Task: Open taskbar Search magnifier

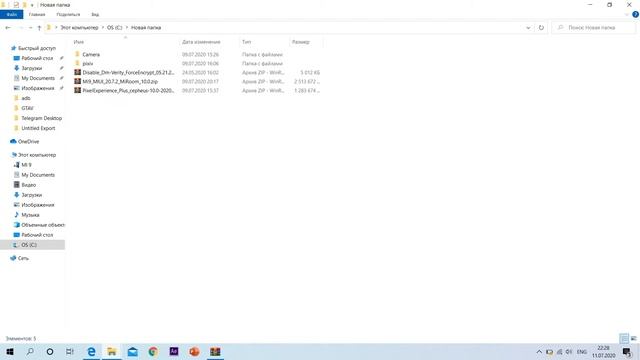Action: pyautogui.click(x=30, y=351)
